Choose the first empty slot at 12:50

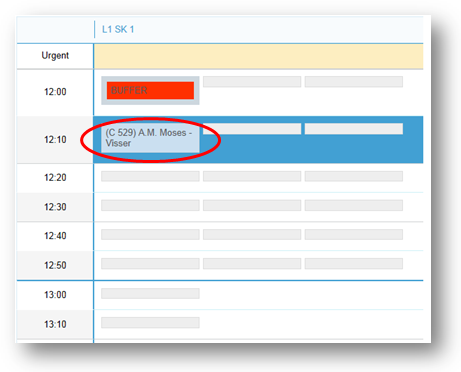click(150, 264)
